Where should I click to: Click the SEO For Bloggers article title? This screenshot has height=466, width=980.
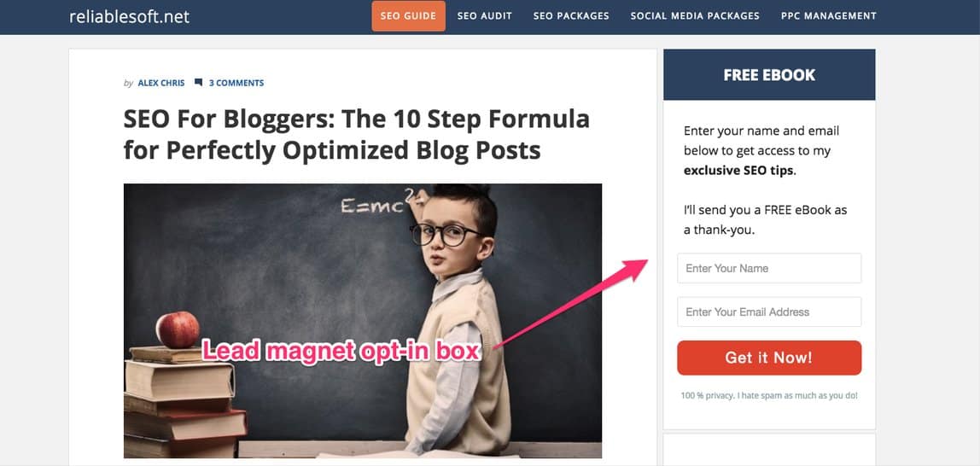tap(356, 134)
